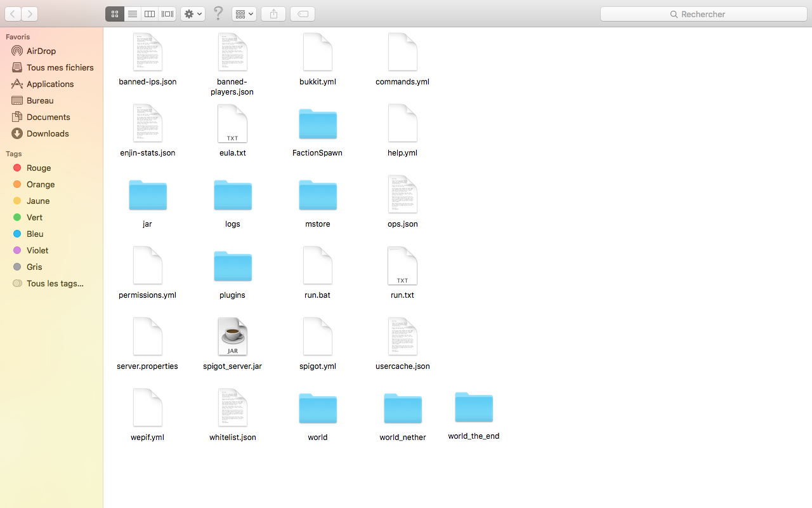Screen dimensions: 812x508
Task: Select the jar folder icon
Action: pos(148,195)
